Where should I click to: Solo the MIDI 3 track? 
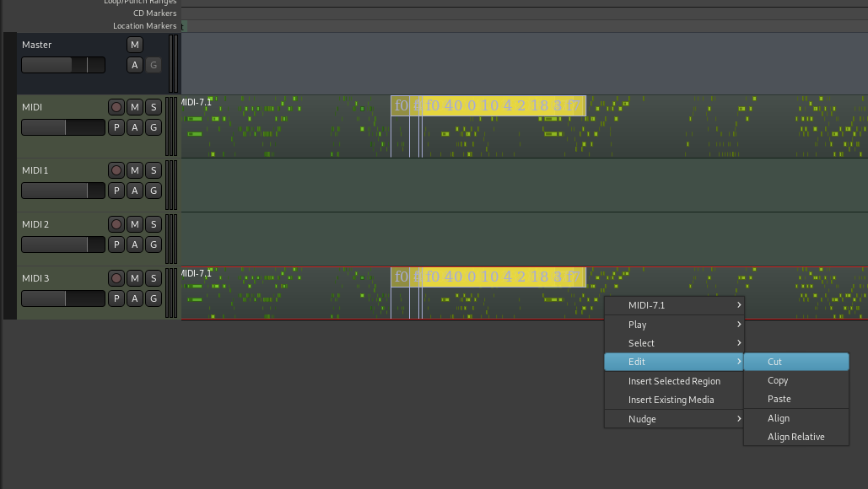(153, 278)
